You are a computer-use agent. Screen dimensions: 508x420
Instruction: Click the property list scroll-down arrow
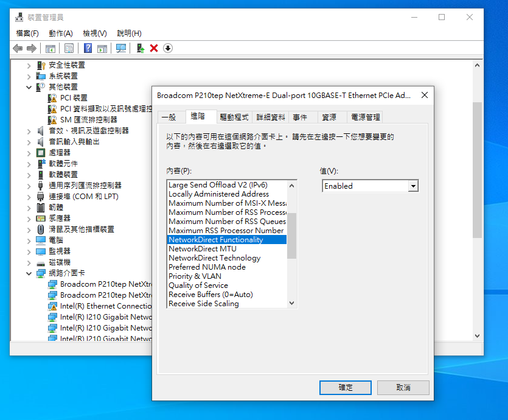[291, 303]
